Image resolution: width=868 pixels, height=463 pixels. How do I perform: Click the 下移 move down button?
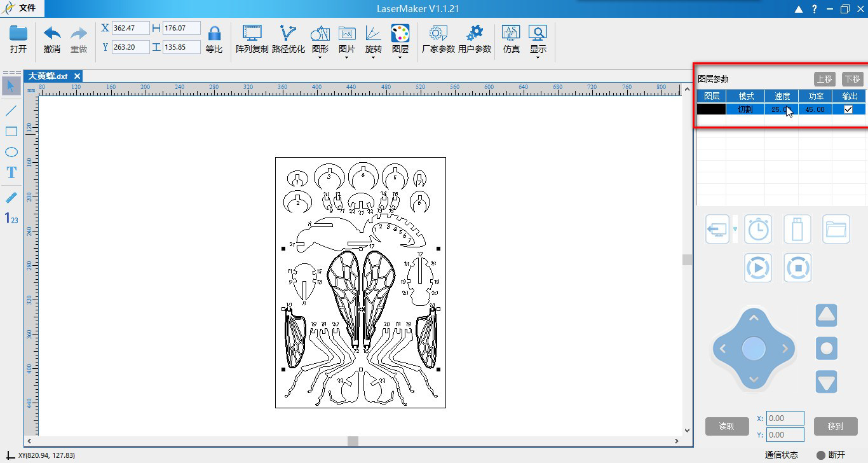coord(852,79)
